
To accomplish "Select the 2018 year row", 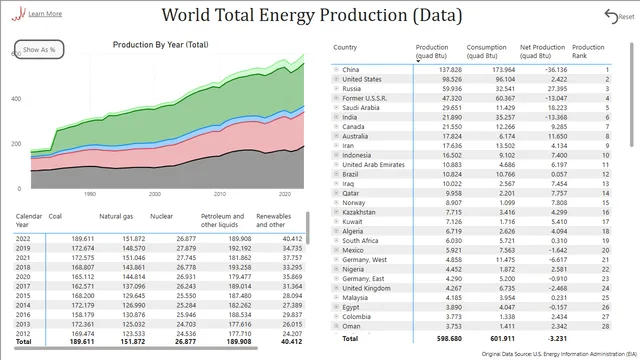I will pos(159,267).
